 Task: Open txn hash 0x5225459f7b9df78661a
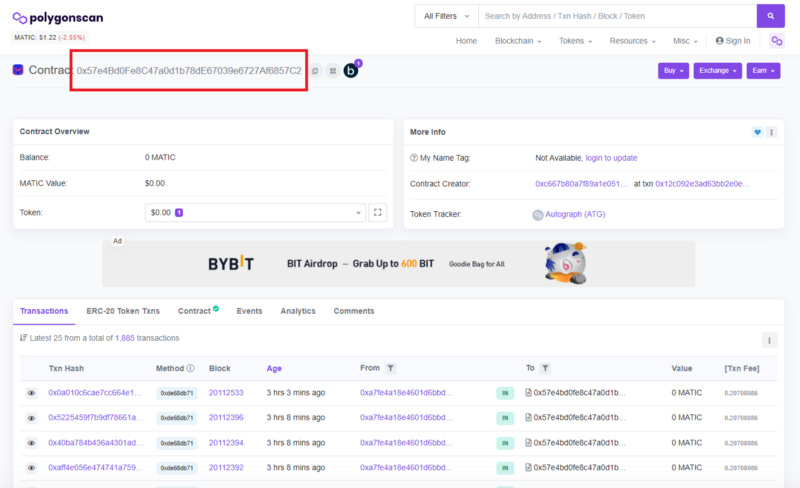[x=95, y=418]
